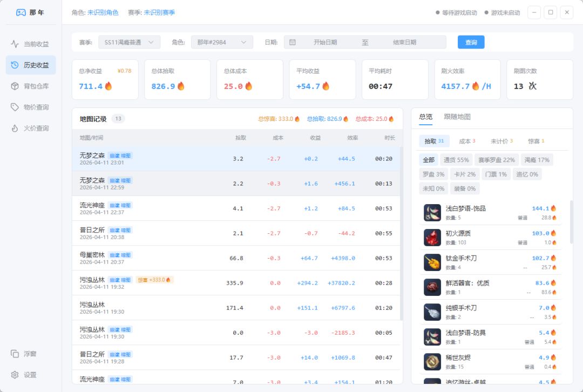Click the item list scrollbar in overview panel
This screenshot has height=392, width=583.
(571, 222)
